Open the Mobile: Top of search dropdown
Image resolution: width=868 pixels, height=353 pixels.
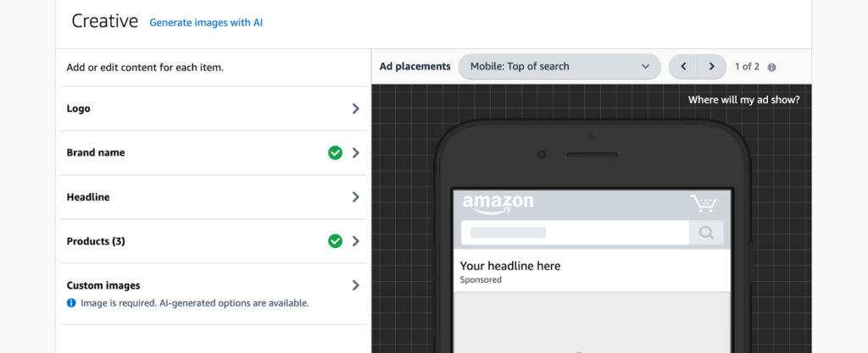[559, 66]
